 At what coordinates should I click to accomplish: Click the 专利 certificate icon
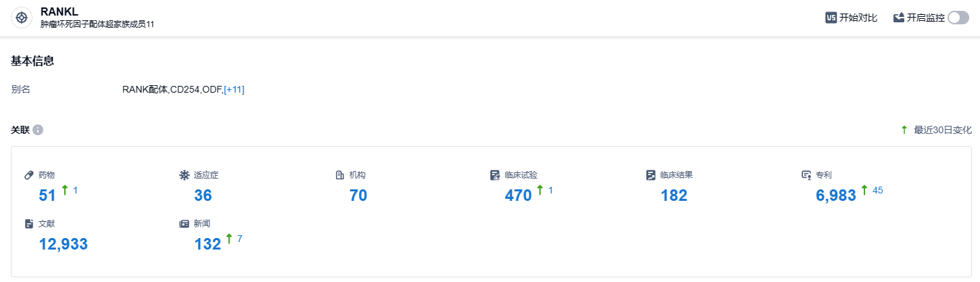click(806, 175)
